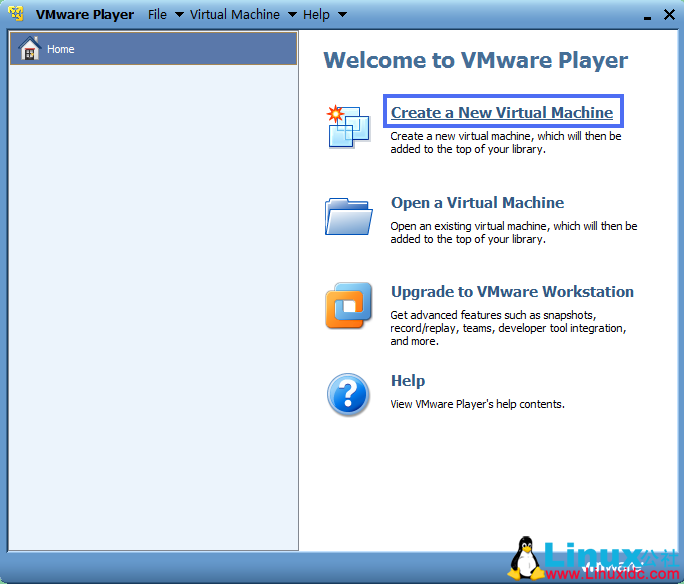
Task: Click Open a Virtual Machine link
Action: point(477,203)
